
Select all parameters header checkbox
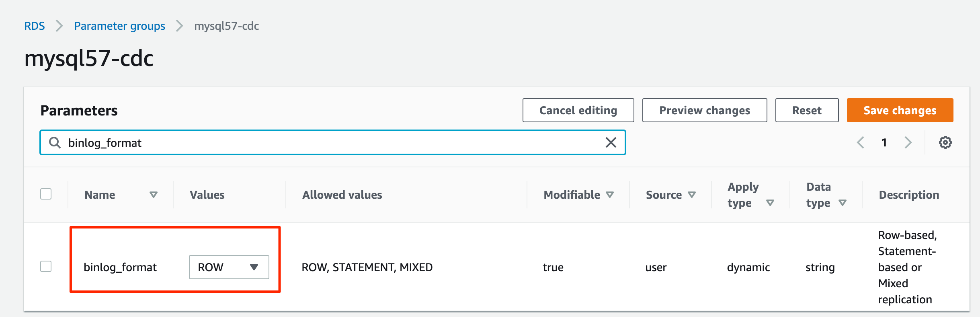click(x=46, y=194)
